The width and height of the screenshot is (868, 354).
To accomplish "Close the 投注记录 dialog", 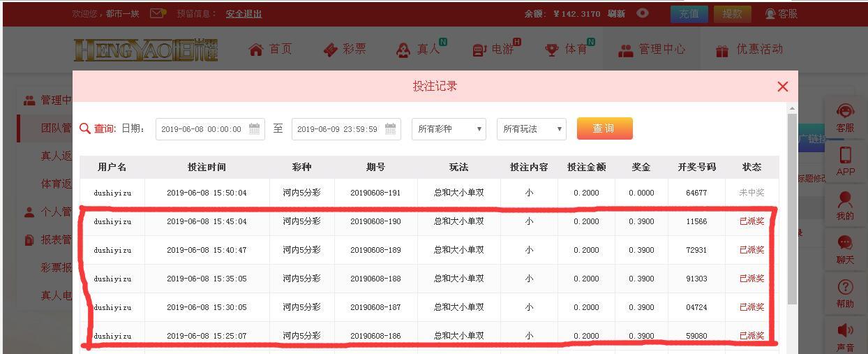I will [783, 87].
